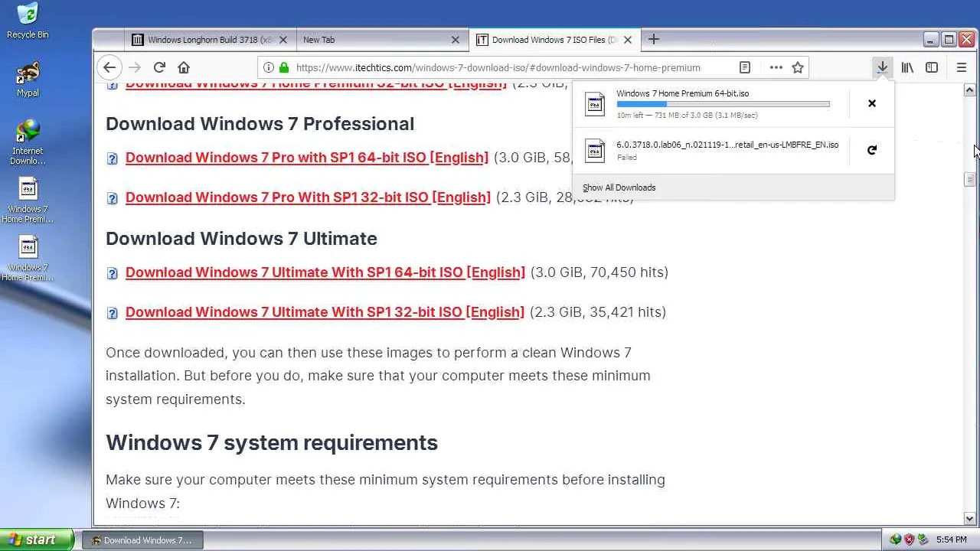Retry the failed 6.0.3718.0 ISO download
This screenshot has height=551, width=980.
click(871, 150)
